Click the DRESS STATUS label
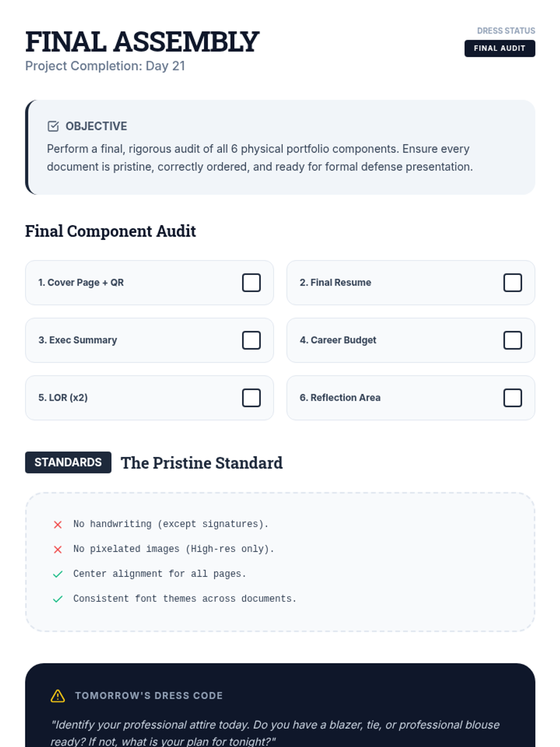The image size is (560, 747). [x=506, y=31]
